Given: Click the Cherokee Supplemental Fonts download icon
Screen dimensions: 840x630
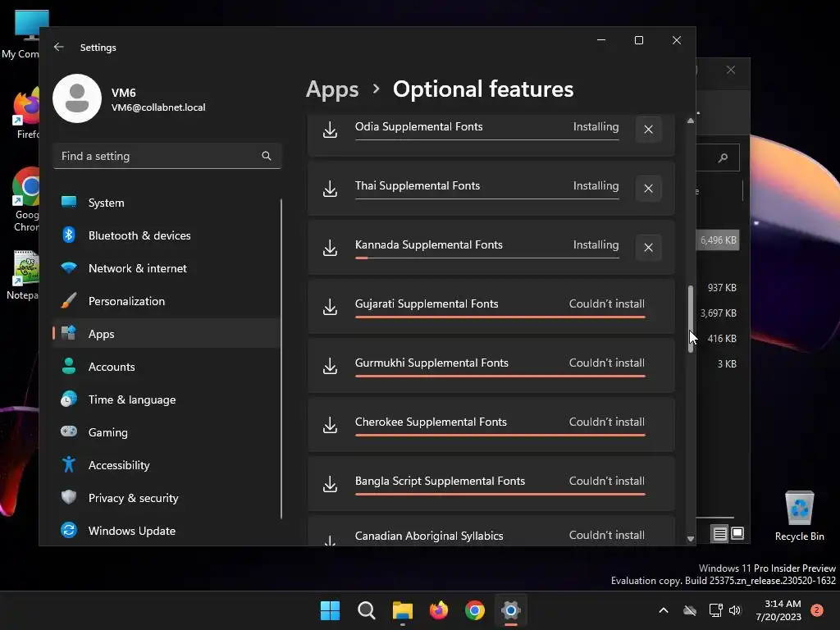Looking at the screenshot, I should [330, 425].
